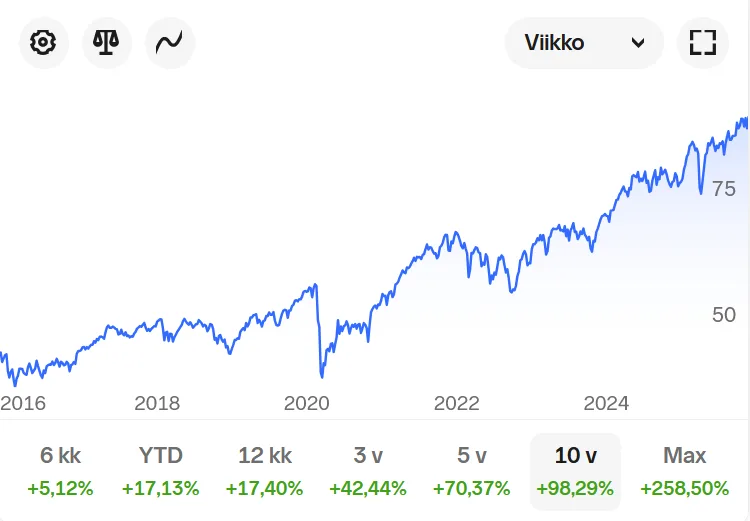Click the 2018 x-axis label

click(157, 403)
